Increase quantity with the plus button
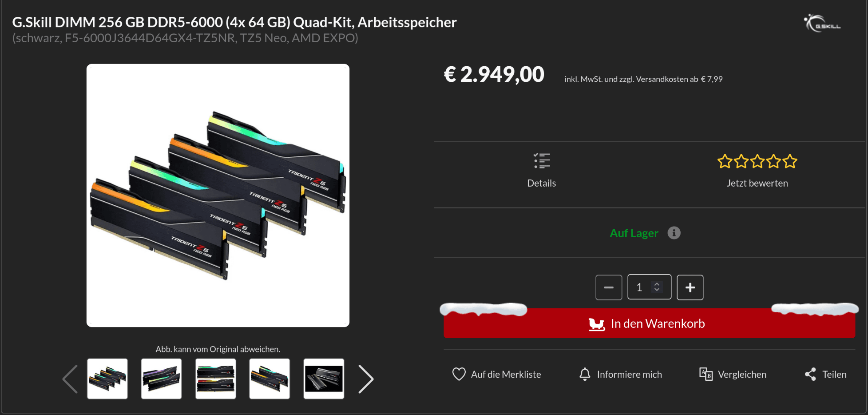This screenshot has width=868, height=415. point(690,287)
